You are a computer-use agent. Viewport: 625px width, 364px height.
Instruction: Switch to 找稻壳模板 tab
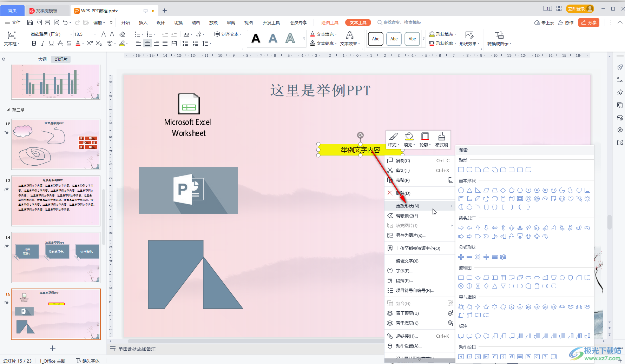pos(47,11)
